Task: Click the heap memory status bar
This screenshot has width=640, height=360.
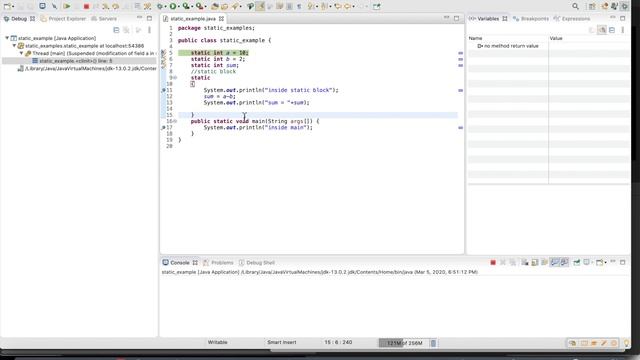Action: (403, 343)
